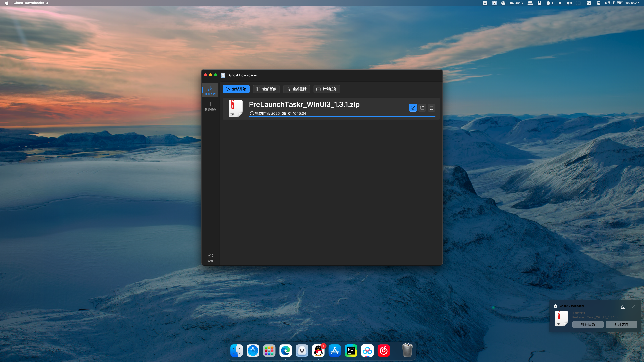Open the 设置 settings panel

pyautogui.click(x=210, y=258)
